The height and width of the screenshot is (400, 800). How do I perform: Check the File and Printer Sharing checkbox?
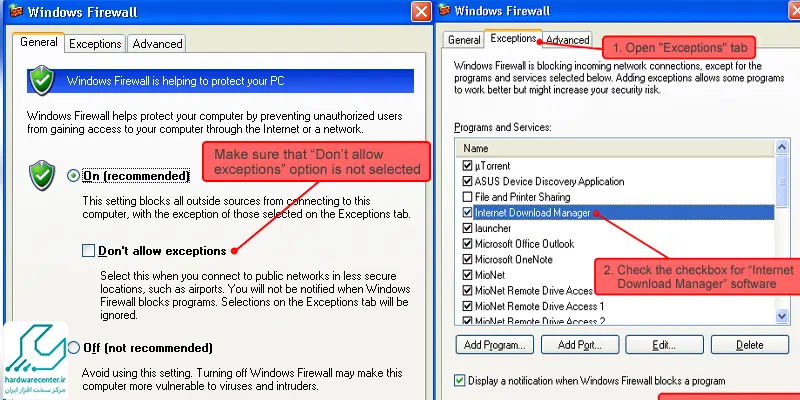467,197
